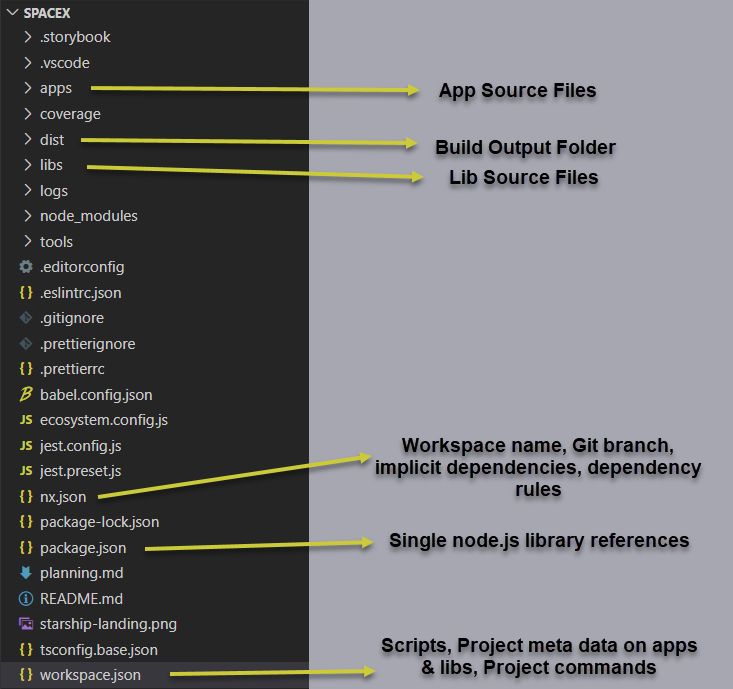Open the README.md file name

pos(81,599)
